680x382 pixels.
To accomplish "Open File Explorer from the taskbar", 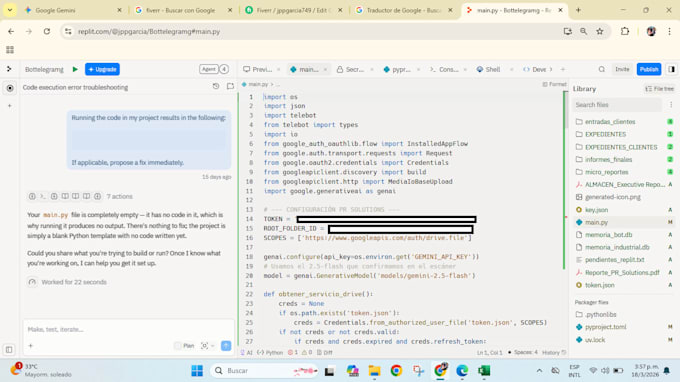I will coord(374,371).
